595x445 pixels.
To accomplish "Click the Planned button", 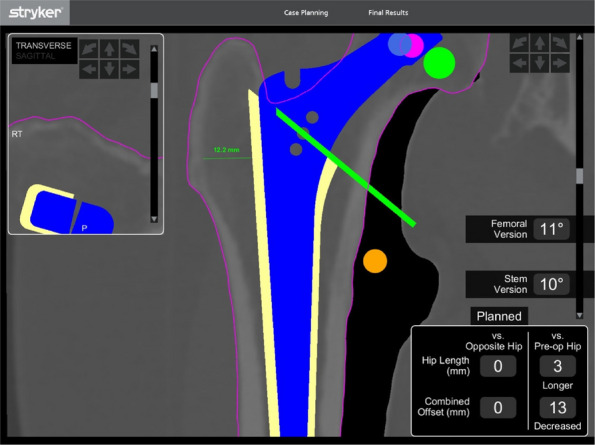I will click(499, 316).
